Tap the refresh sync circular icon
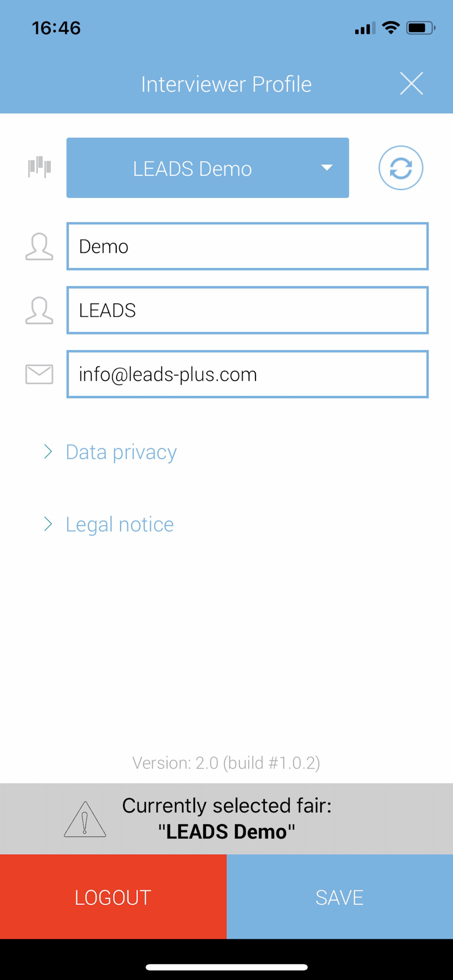Screen dimensions: 453x980 [x=401, y=168]
